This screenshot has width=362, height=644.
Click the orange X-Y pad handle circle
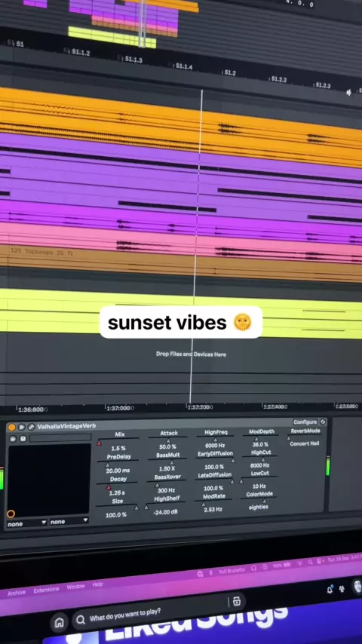pyautogui.click(x=11, y=514)
